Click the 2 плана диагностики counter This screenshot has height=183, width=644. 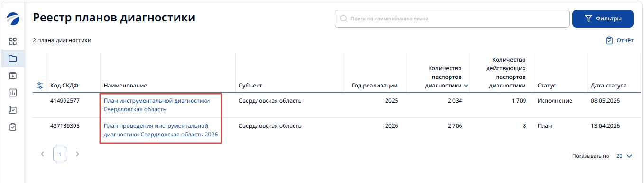click(x=62, y=40)
